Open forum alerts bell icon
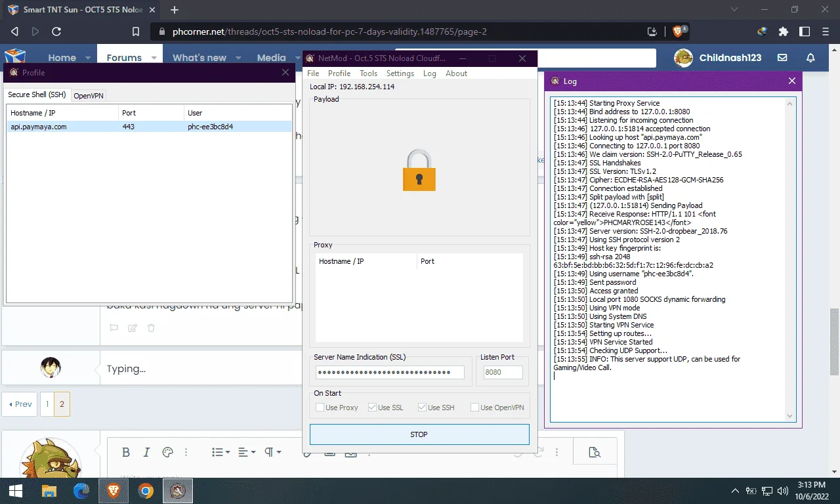The height and width of the screenshot is (504, 840). pyautogui.click(x=810, y=58)
